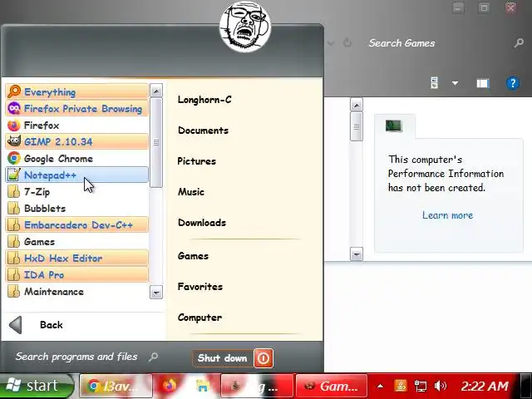The height and width of the screenshot is (399, 532).
Task: Open Music from Start menu
Action: (x=190, y=192)
